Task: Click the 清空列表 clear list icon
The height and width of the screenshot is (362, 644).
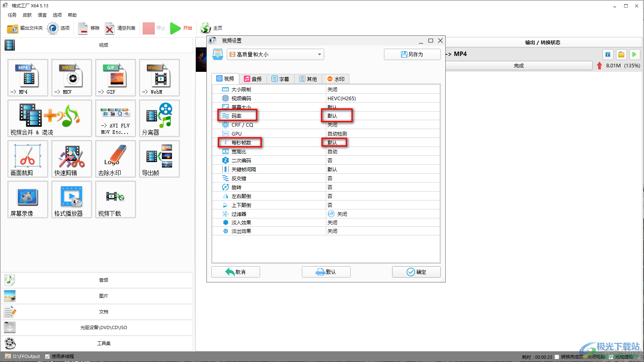Action: pyautogui.click(x=110, y=28)
